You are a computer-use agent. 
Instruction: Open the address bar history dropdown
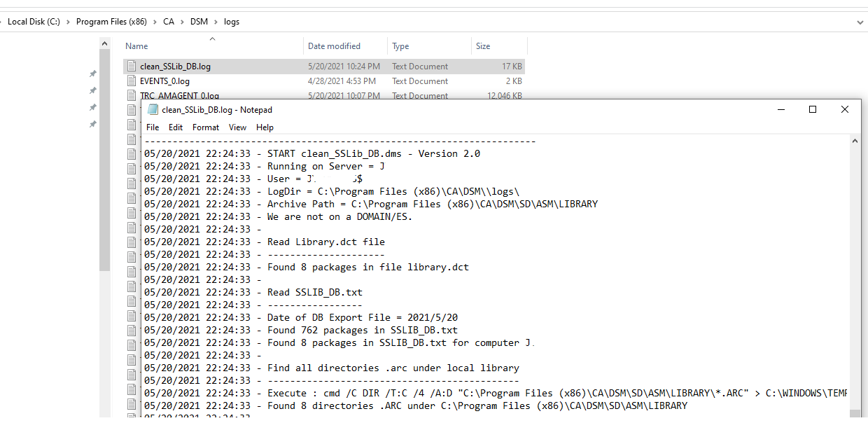(860, 22)
